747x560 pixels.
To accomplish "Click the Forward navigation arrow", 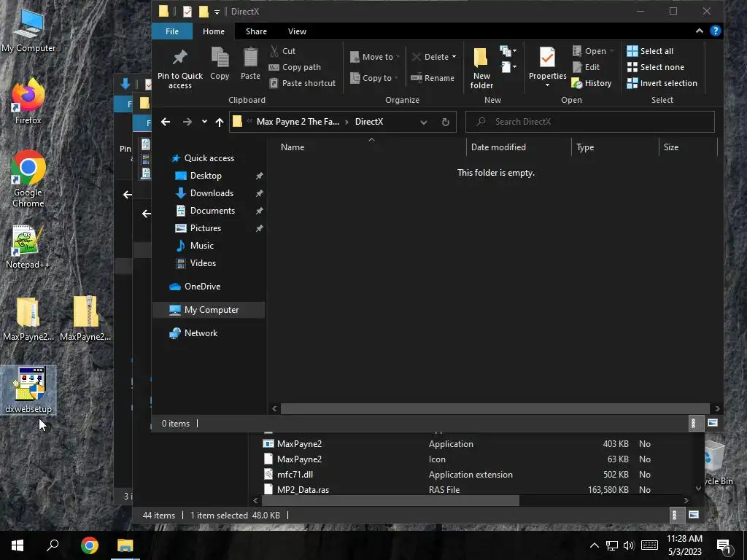I will point(187,122).
